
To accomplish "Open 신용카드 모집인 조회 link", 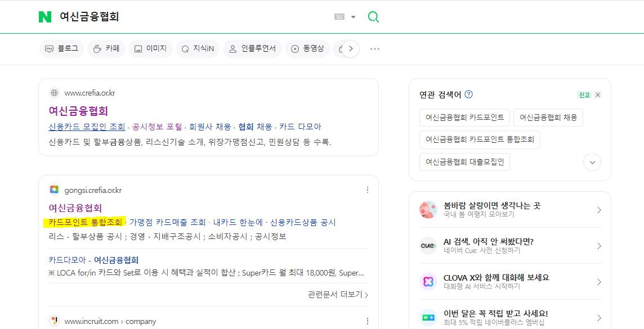I will coord(87,127).
